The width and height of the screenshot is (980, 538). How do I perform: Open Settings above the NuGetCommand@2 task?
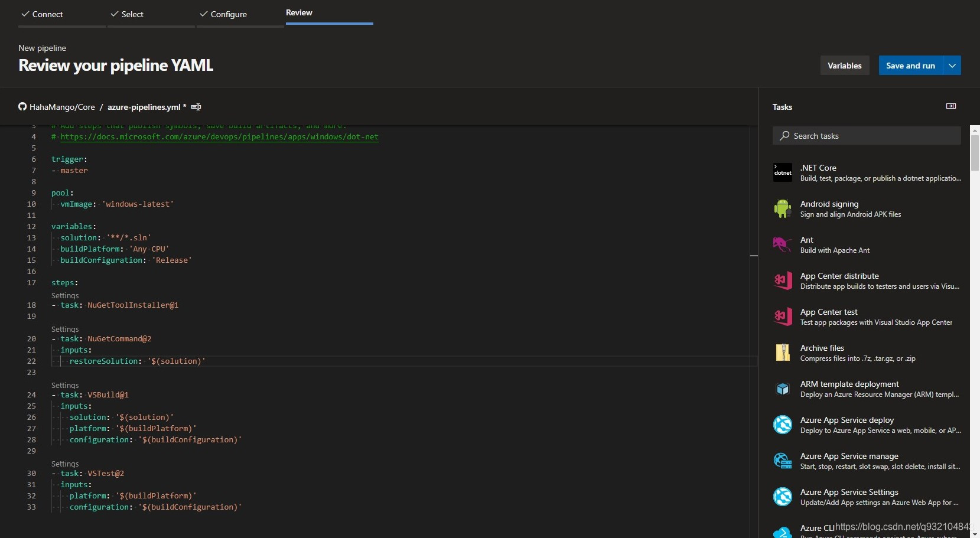point(65,329)
